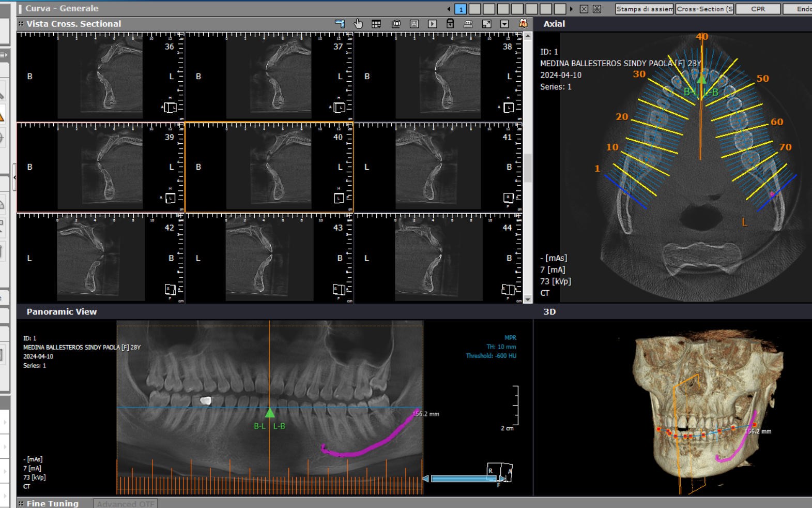The image size is (812, 508).
Task: Go to next layout page arrow
Action: [571, 9]
